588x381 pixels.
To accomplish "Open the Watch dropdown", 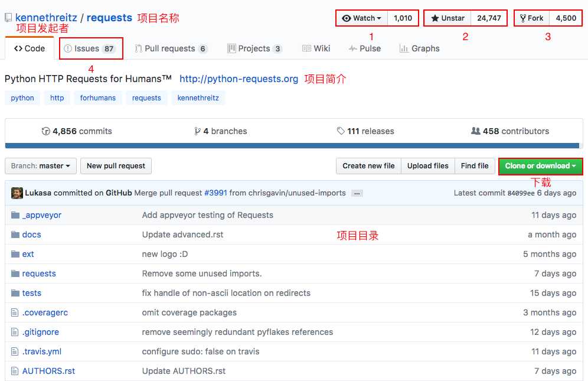I will pyautogui.click(x=361, y=18).
